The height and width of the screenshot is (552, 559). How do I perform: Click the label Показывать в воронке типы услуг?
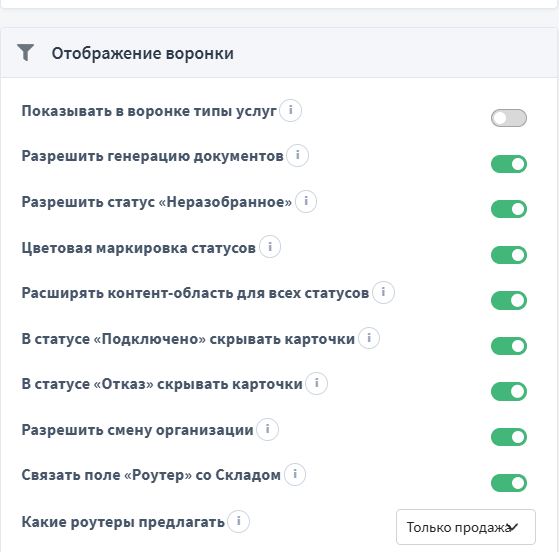pos(149,111)
